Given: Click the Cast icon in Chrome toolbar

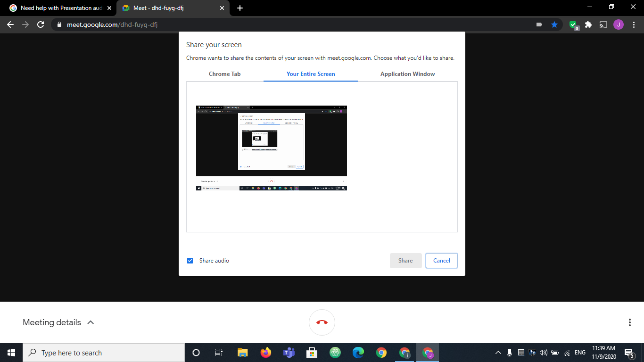Looking at the screenshot, I should 603,24.
